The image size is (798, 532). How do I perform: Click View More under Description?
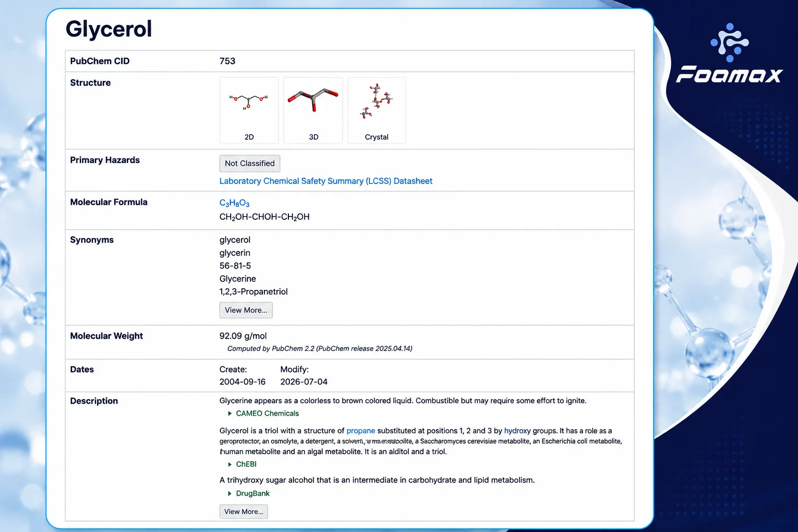click(x=244, y=512)
